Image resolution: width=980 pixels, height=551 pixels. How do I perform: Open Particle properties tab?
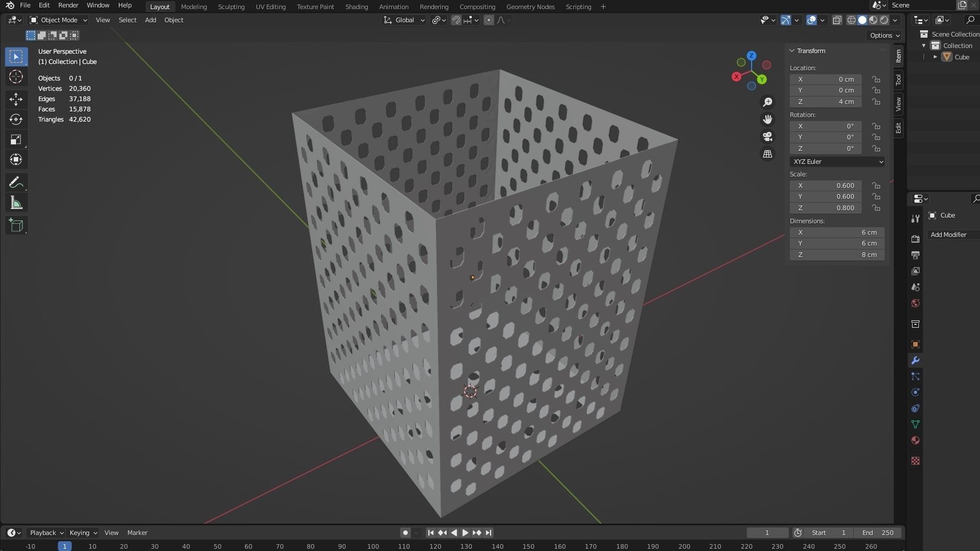coord(915,376)
